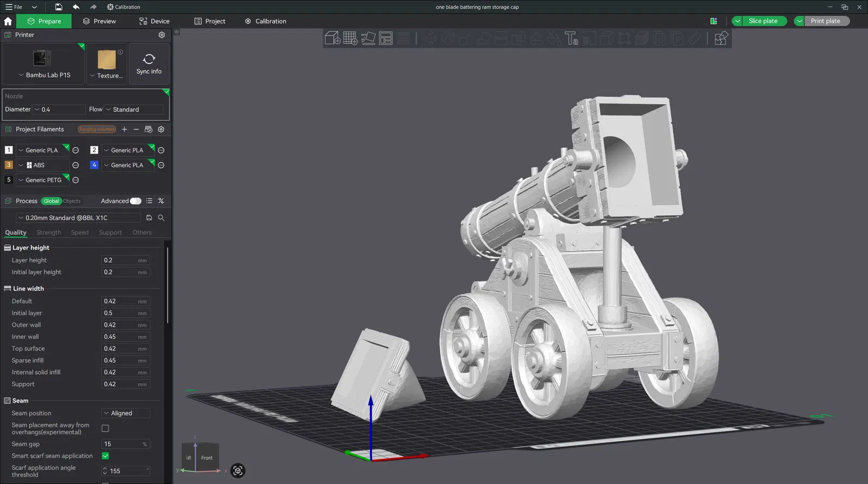This screenshot has width=868, height=484.
Task: Open the Seam position Aligned dropdown
Action: click(x=126, y=413)
